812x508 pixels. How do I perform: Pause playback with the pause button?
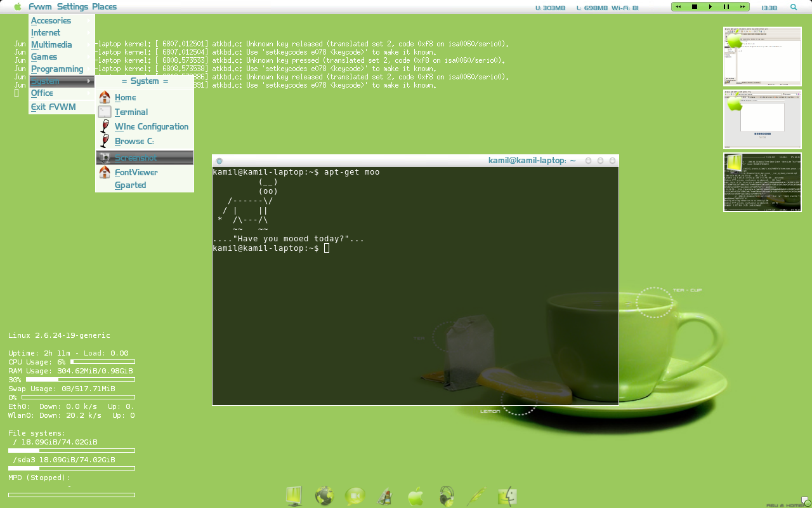(726, 7)
